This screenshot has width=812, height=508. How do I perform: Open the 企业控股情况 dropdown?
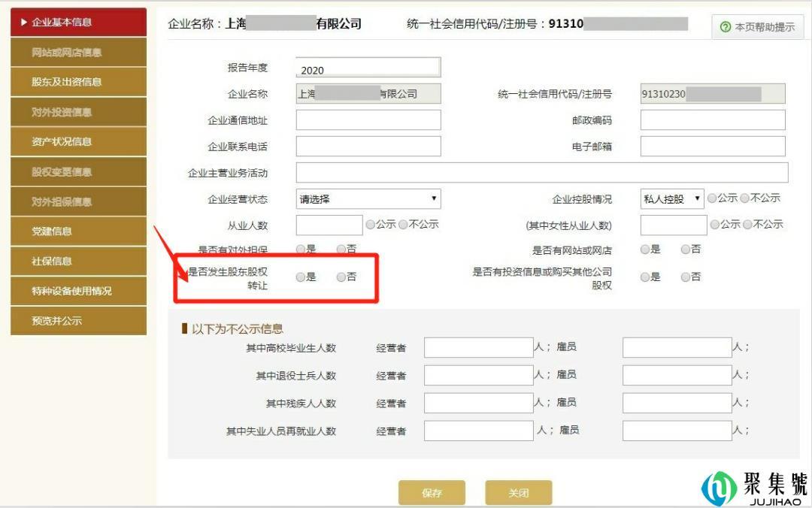[x=671, y=198]
